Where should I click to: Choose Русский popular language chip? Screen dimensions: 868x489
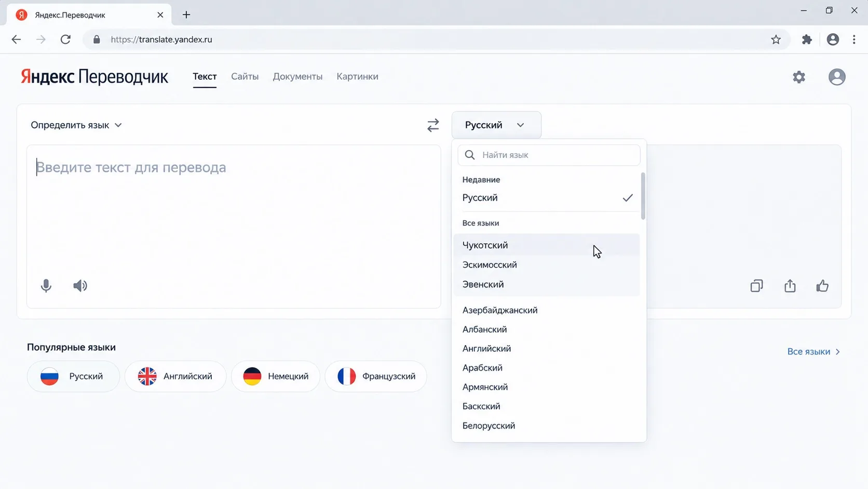73,376
